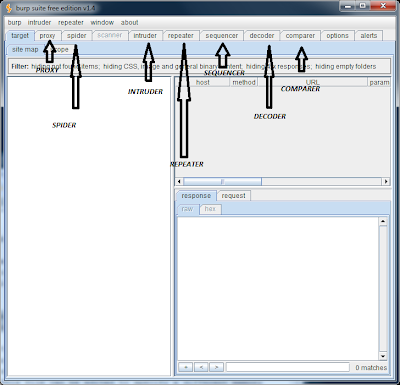This screenshot has width=400, height=385.
Task: Sort by the host column header
Action: point(203,82)
